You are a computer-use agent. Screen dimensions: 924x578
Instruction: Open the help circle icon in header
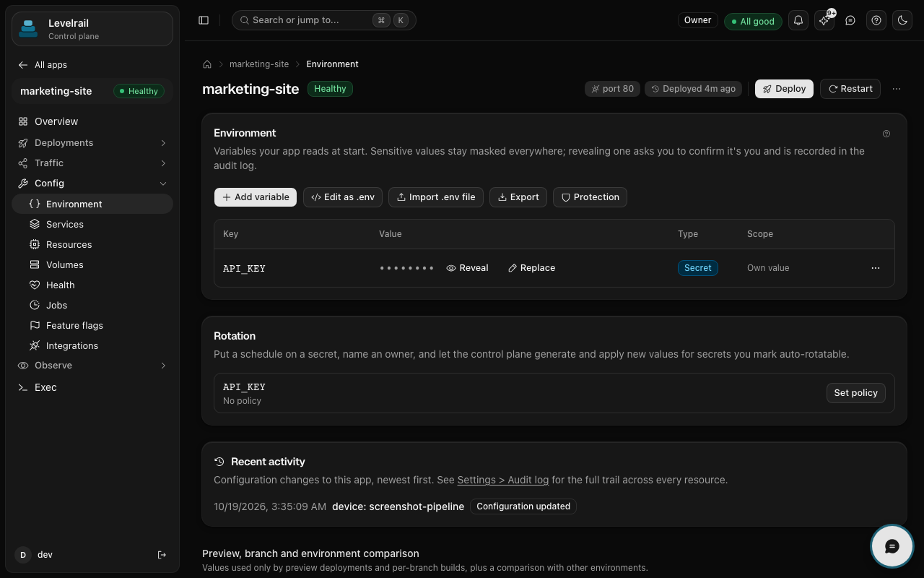[876, 20]
